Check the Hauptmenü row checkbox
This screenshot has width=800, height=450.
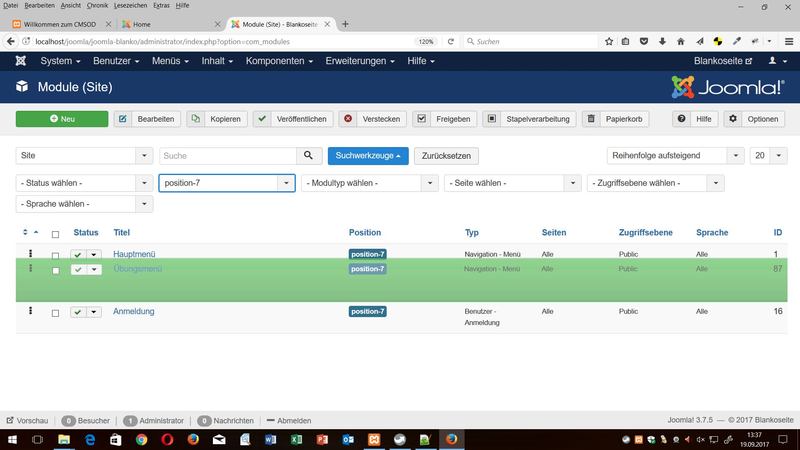pyautogui.click(x=55, y=255)
